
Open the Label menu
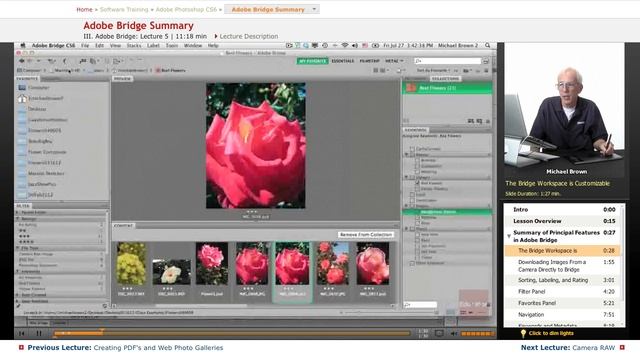[153, 45]
